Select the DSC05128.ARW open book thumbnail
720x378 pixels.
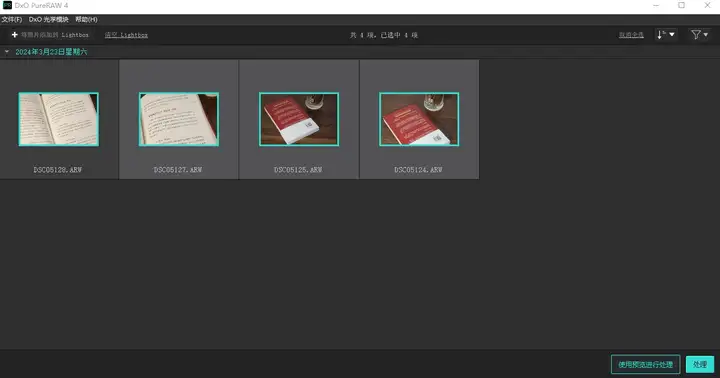coord(59,119)
